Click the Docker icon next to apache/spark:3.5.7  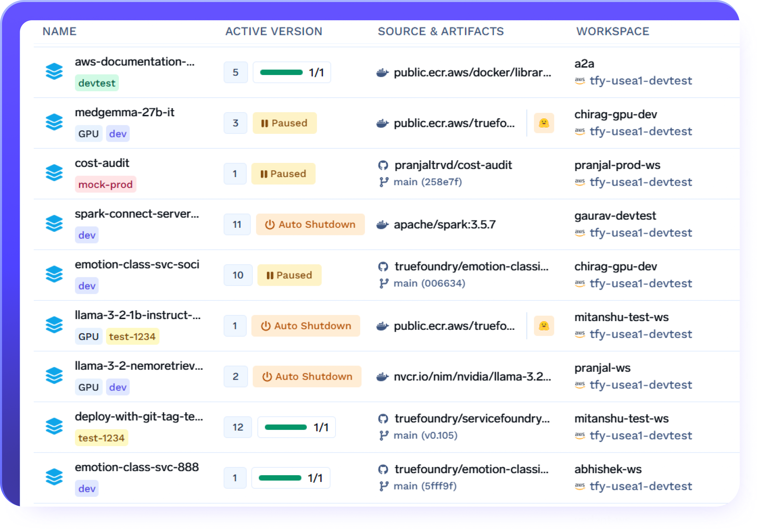(x=383, y=224)
